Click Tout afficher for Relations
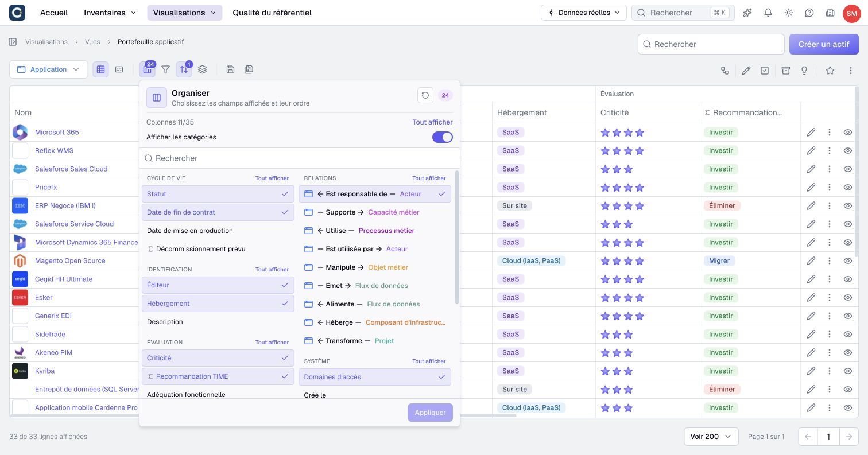Viewport: 868px width, 455px height. [429, 178]
